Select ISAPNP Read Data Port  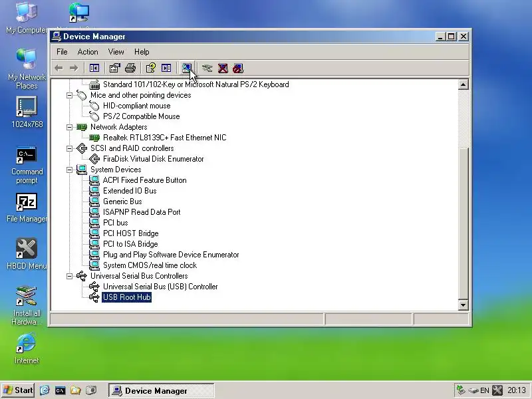pos(142,212)
